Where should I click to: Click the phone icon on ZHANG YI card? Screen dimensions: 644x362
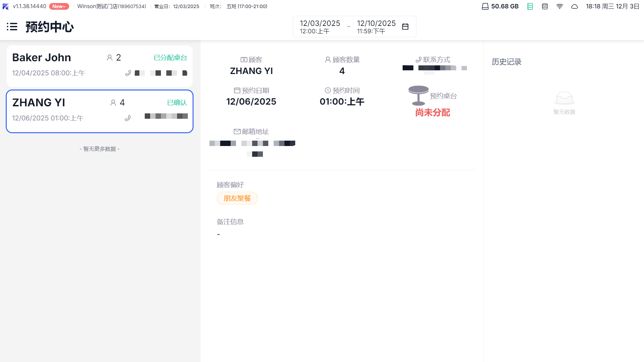[128, 118]
